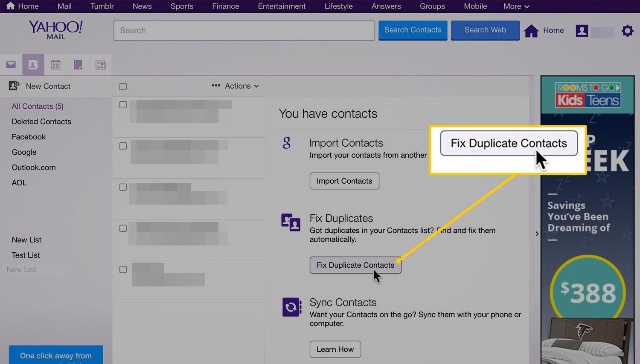Click the Home icon in top bar

(x=10, y=6)
